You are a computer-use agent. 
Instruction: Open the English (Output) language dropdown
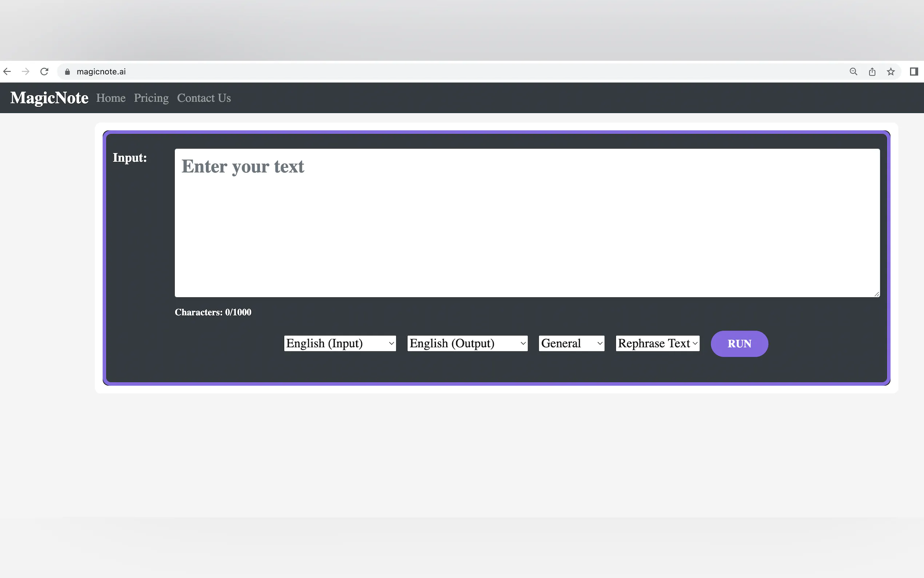tap(467, 343)
